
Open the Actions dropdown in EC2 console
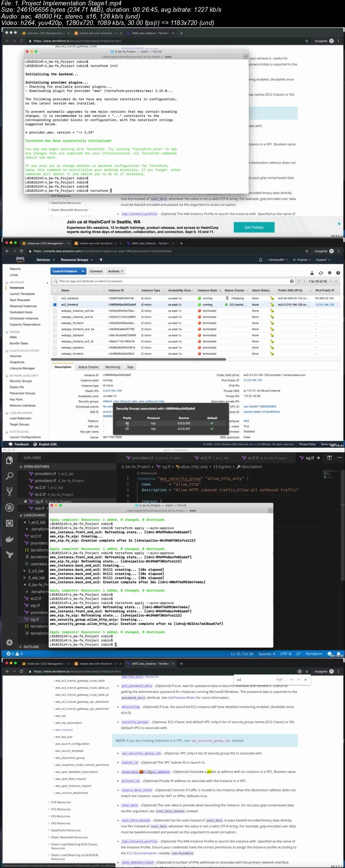click(x=115, y=271)
